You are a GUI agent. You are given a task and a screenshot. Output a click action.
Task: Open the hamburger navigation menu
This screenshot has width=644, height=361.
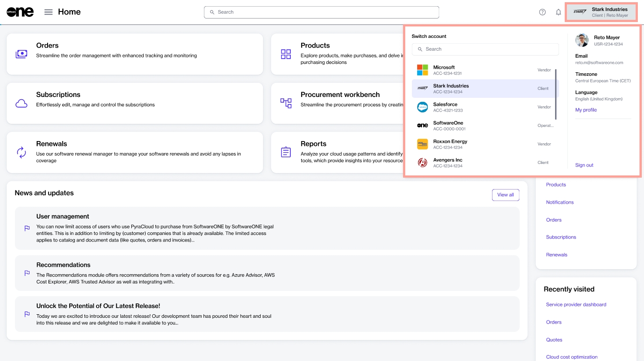point(48,12)
